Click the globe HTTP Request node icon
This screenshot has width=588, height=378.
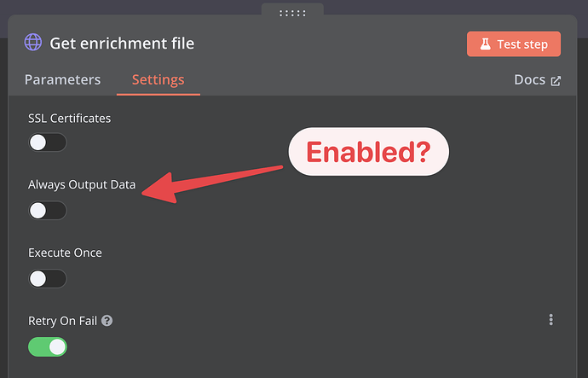33,42
